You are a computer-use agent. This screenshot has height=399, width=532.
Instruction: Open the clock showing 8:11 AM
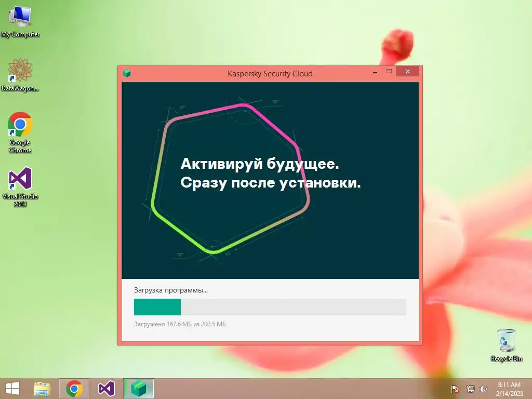(x=509, y=389)
